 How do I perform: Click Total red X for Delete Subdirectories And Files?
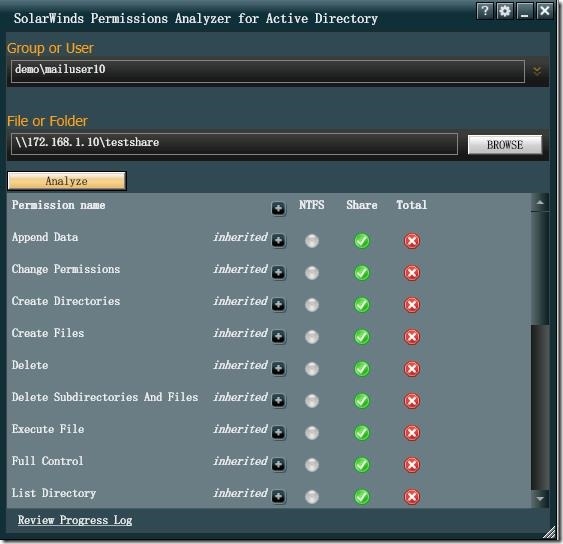coord(412,400)
